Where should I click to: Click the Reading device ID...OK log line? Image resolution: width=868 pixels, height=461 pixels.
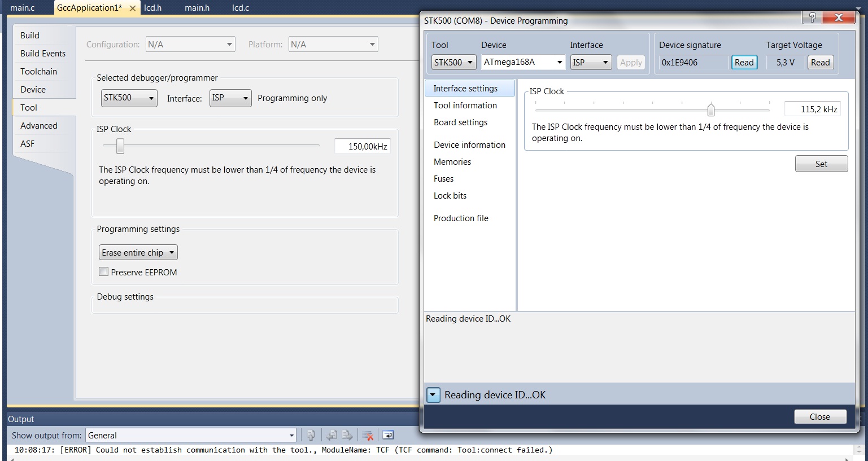click(x=468, y=319)
